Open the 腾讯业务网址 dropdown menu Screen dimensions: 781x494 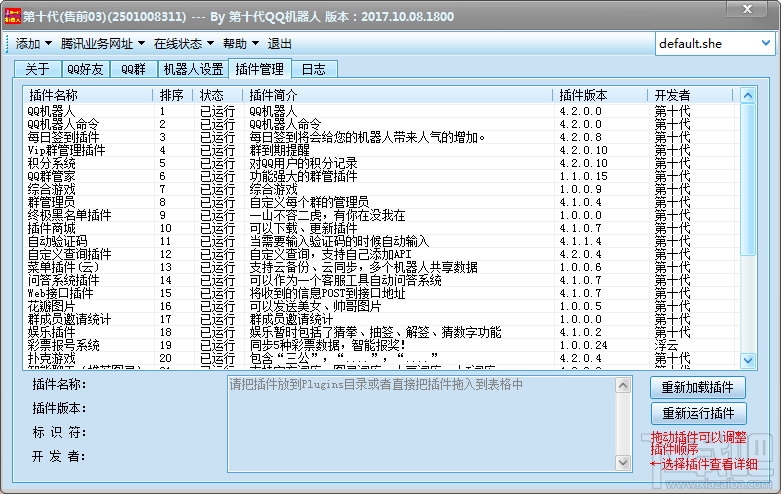pyautogui.click(x=103, y=44)
